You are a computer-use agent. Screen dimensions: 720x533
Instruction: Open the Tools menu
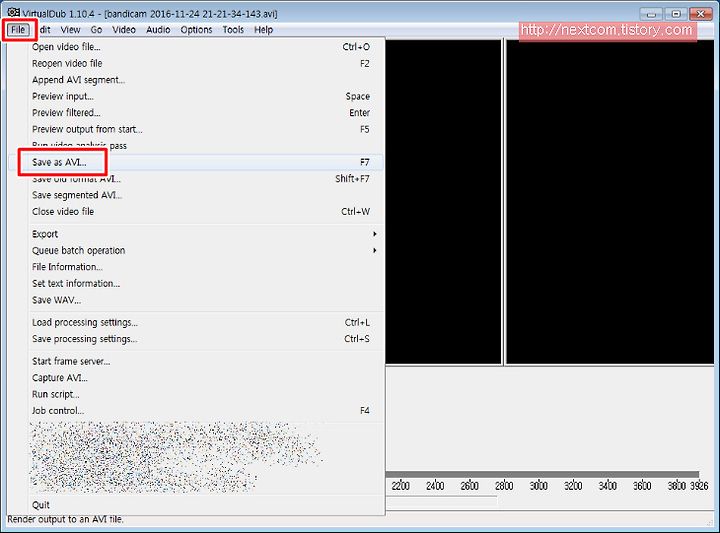pyautogui.click(x=233, y=30)
